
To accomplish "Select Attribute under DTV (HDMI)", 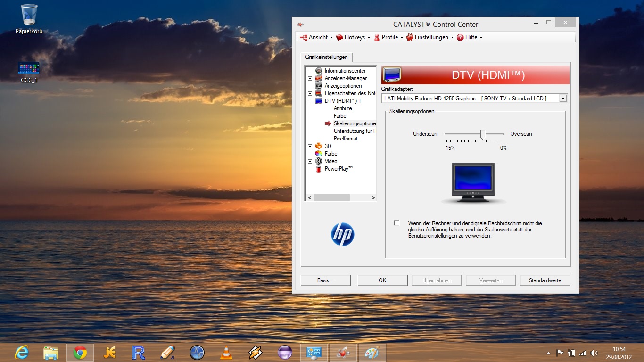I will [343, 108].
